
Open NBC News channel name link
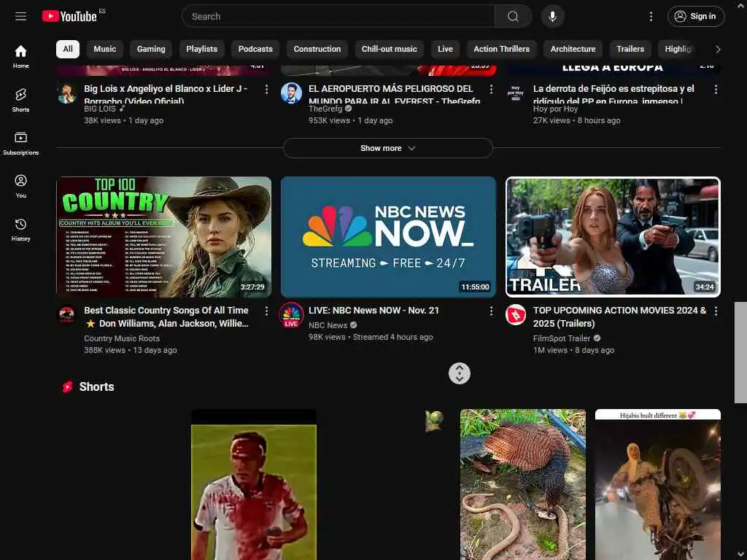(x=328, y=325)
